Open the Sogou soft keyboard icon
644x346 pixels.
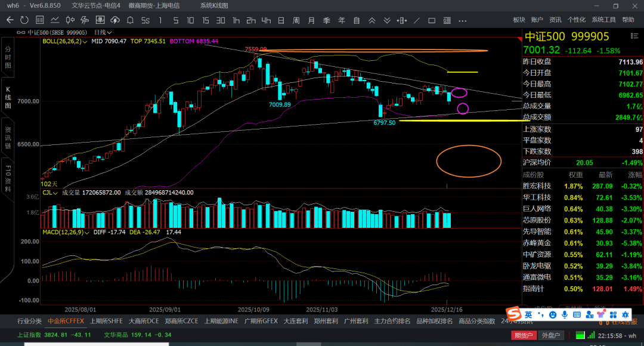pyautogui.click(x=577, y=315)
